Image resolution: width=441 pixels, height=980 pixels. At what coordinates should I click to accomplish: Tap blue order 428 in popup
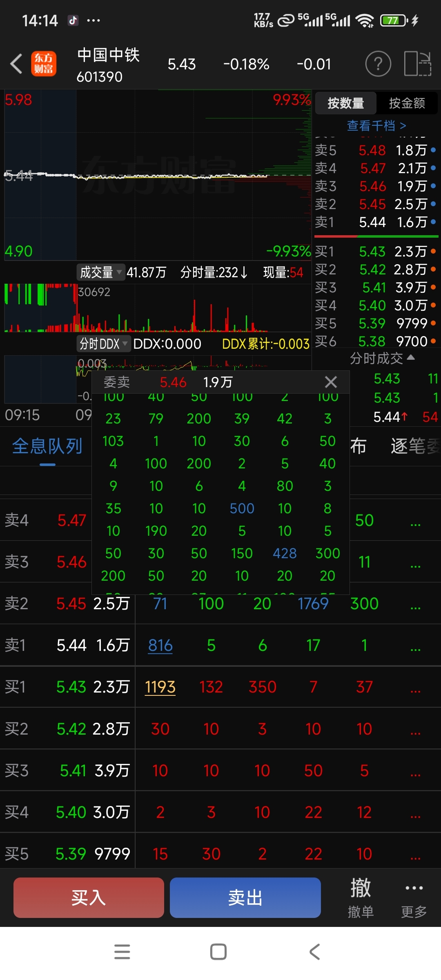point(285,553)
